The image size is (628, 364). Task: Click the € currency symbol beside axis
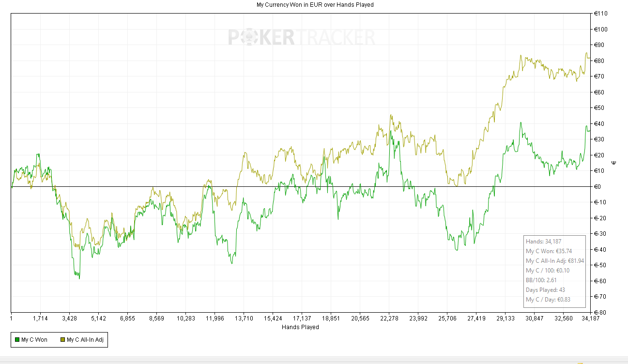coord(614,163)
